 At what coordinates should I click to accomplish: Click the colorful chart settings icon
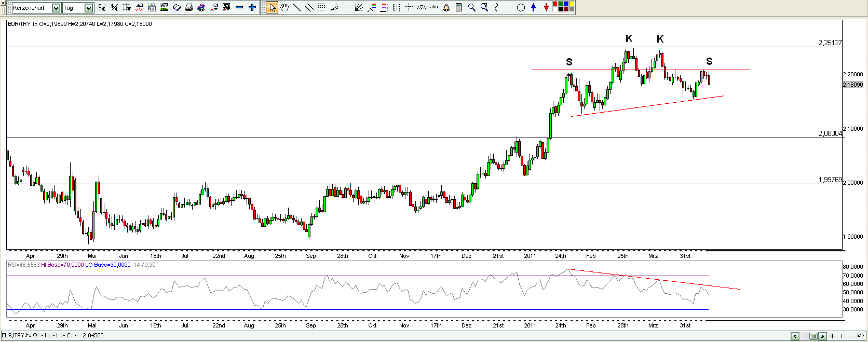pyautogui.click(x=201, y=7)
